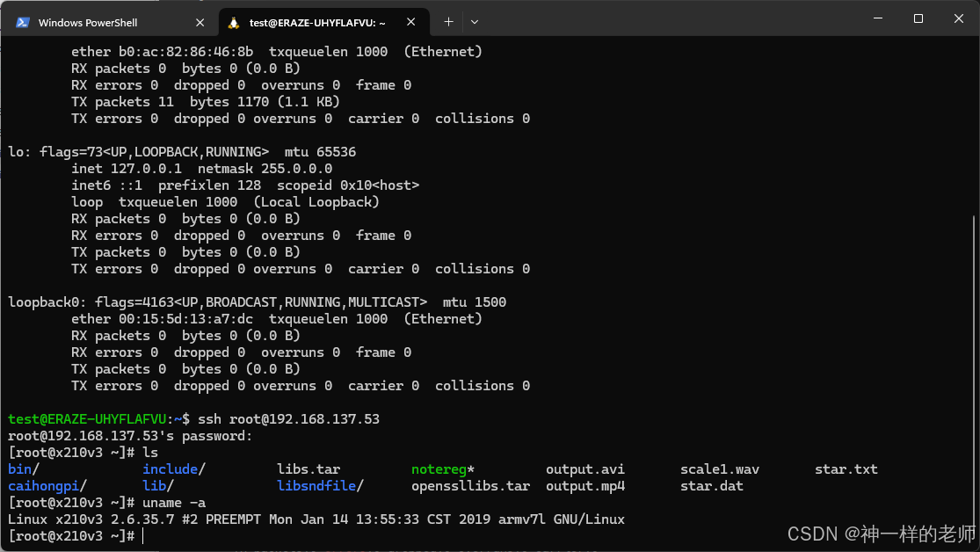Maximize the terminal window
The width and height of the screenshot is (980, 552).
click(x=918, y=18)
